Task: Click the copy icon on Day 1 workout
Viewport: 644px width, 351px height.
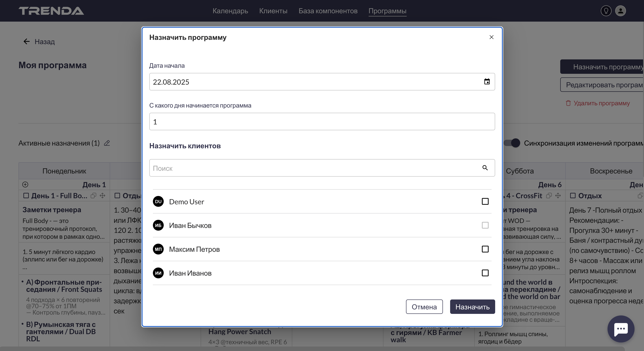Action: (x=93, y=196)
